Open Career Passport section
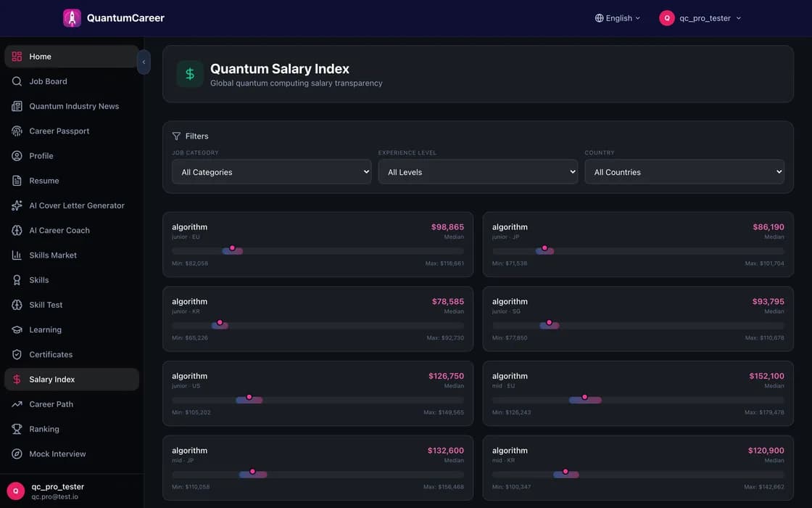This screenshot has height=508, width=812. pos(72,131)
